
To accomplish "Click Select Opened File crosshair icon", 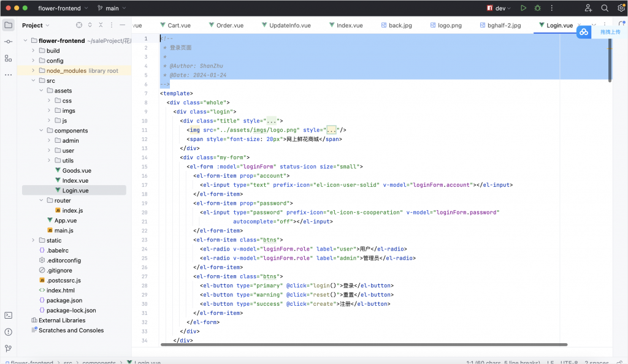I will click(78, 25).
